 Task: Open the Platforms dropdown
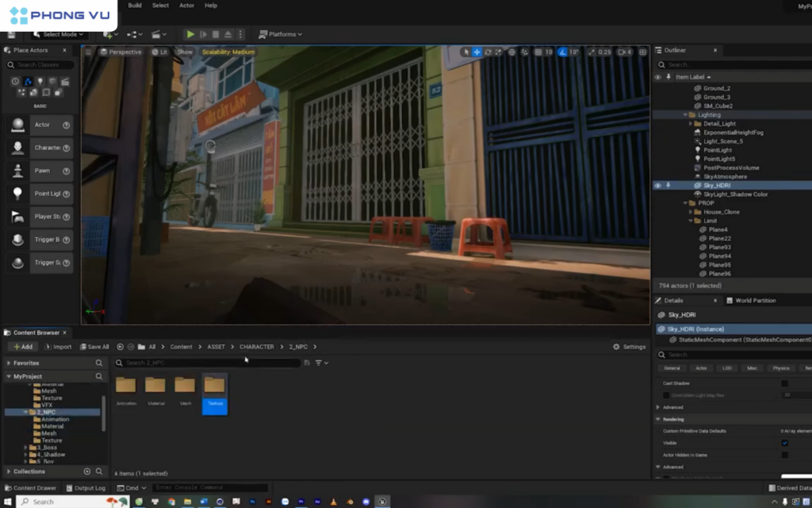click(280, 34)
